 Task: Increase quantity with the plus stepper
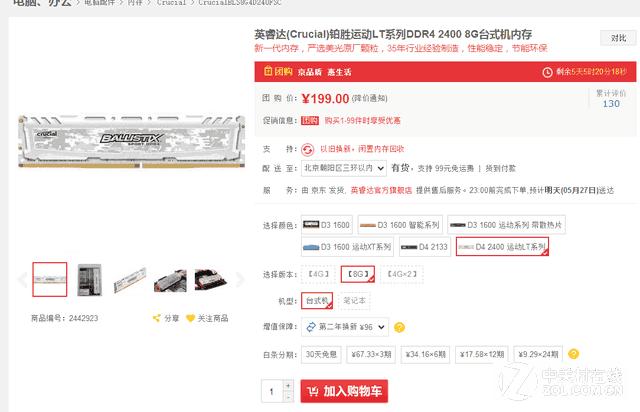click(288, 385)
